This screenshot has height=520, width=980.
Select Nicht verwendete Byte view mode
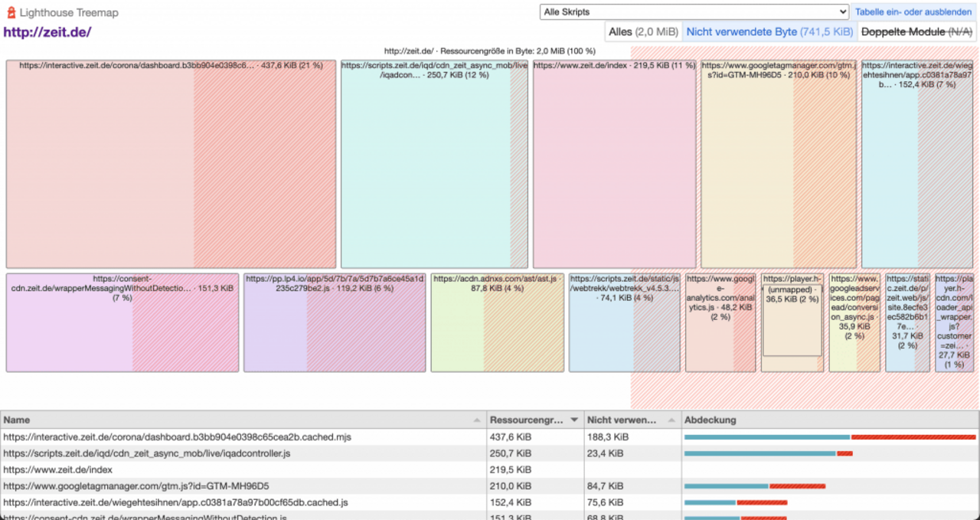pyautogui.click(x=769, y=32)
